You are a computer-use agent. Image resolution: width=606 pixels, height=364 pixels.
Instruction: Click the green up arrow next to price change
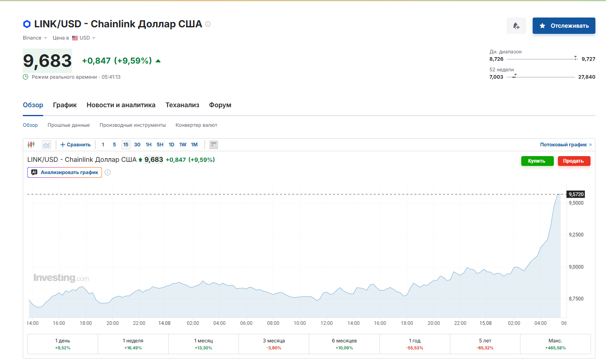click(158, 61)
